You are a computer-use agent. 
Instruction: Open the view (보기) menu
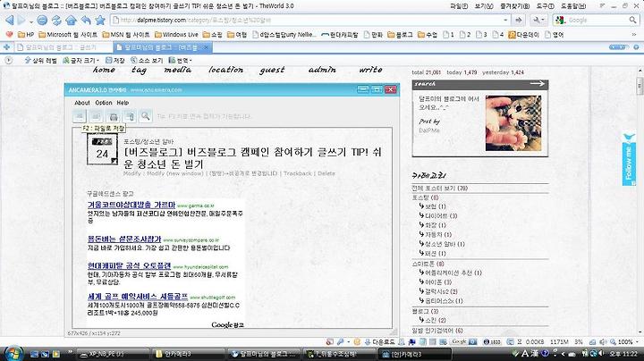coord(484,5)
